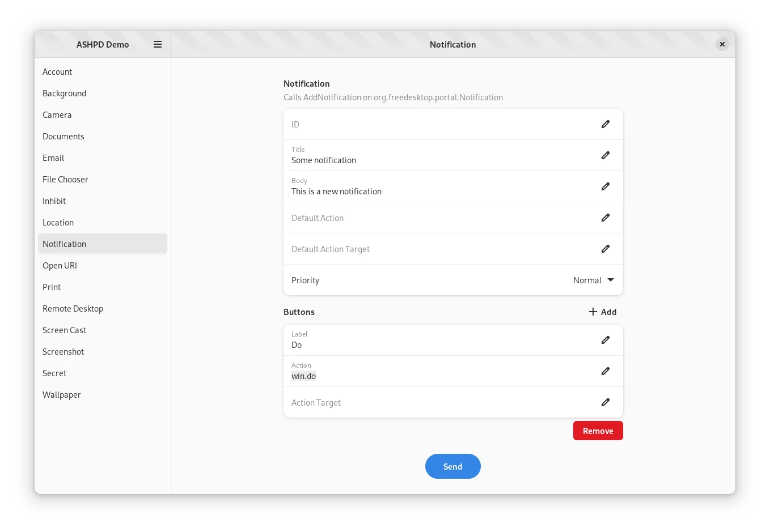
Task: Open the Priority dropdown showing Normal
Action: tap(593, 280)
